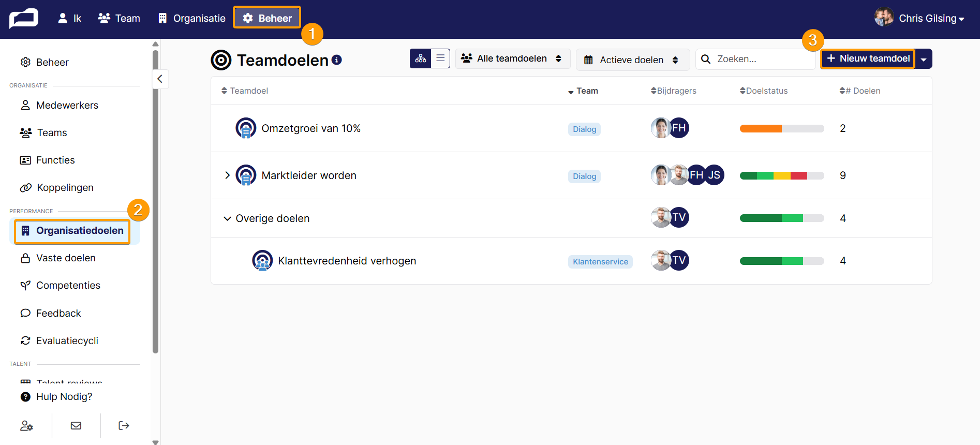980x445 pixels.
Task: Open Vaste doelen
Action: pyautogui.click(x=58, y=258)
